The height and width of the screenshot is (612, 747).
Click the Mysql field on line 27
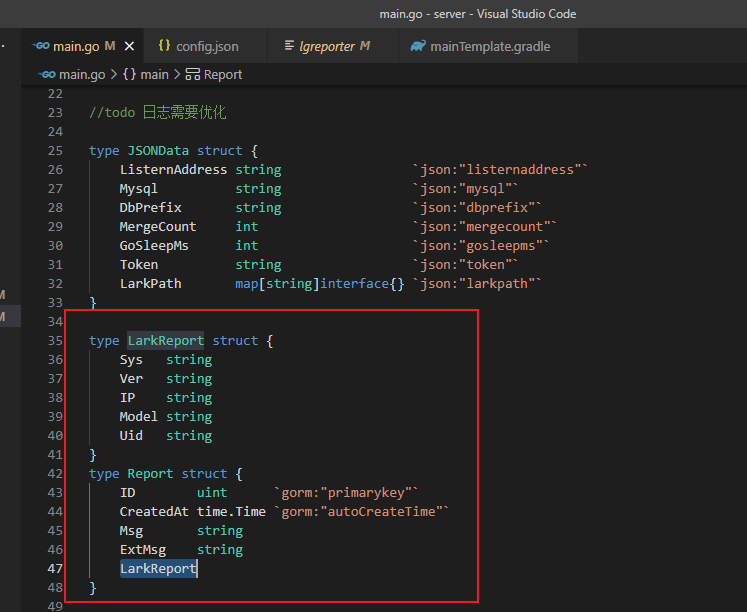point(139,189)
